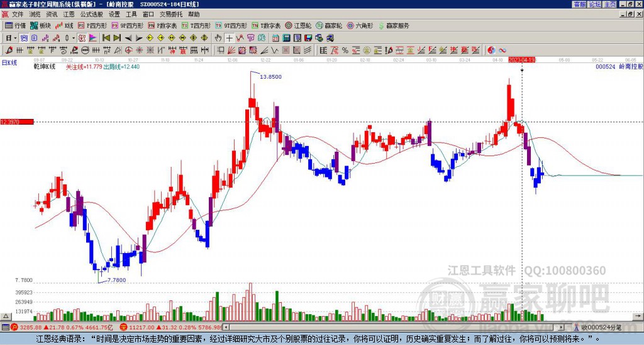Click the 主页 homepage link
This screenshot has height=345, width=644.
(610, 4)
